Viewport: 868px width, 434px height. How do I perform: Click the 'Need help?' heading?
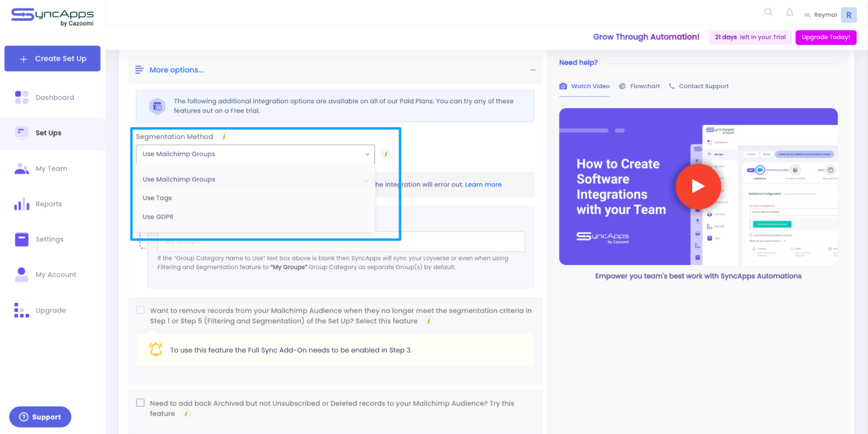(x=578, y=63)
